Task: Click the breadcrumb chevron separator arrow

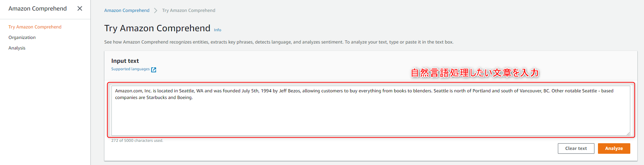Action: 156,11
